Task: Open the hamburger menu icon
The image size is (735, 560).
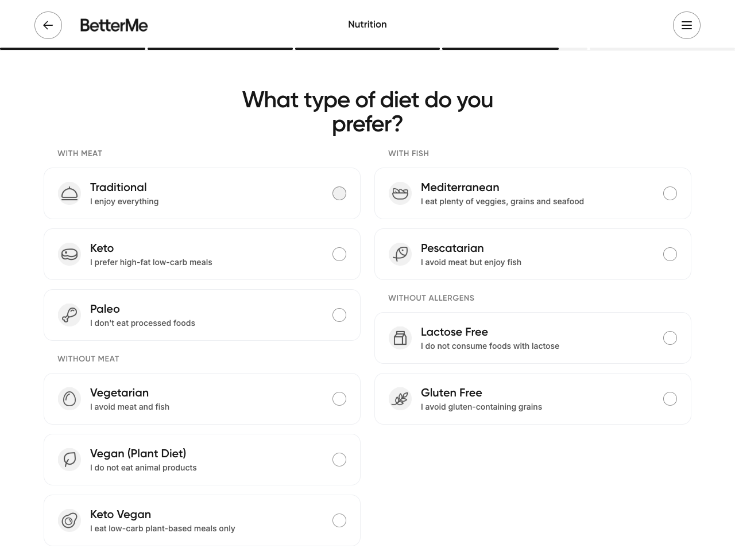Action: pyautogui.click(x=686, y=25)
